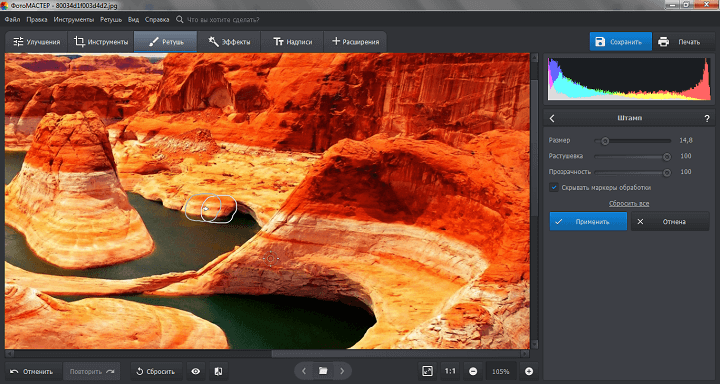Image resolution: width=720 pixels, height=384 pixels.
Task: Open the Вид menu
Action: 133,20
